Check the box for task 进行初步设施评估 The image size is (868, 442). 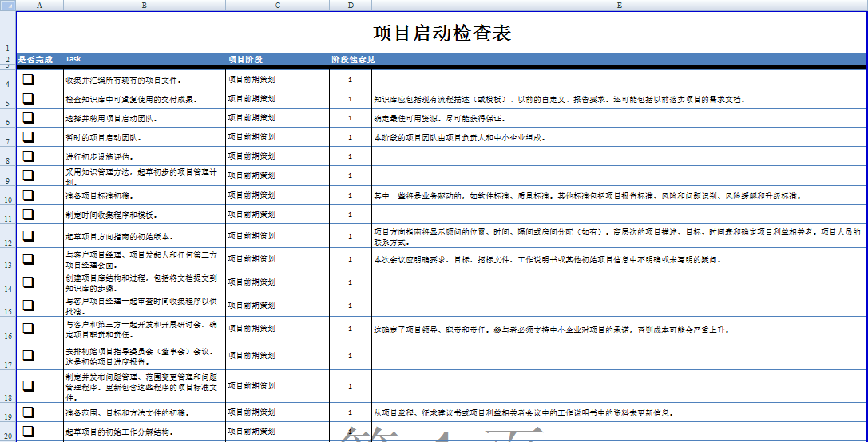coord(28,156)
